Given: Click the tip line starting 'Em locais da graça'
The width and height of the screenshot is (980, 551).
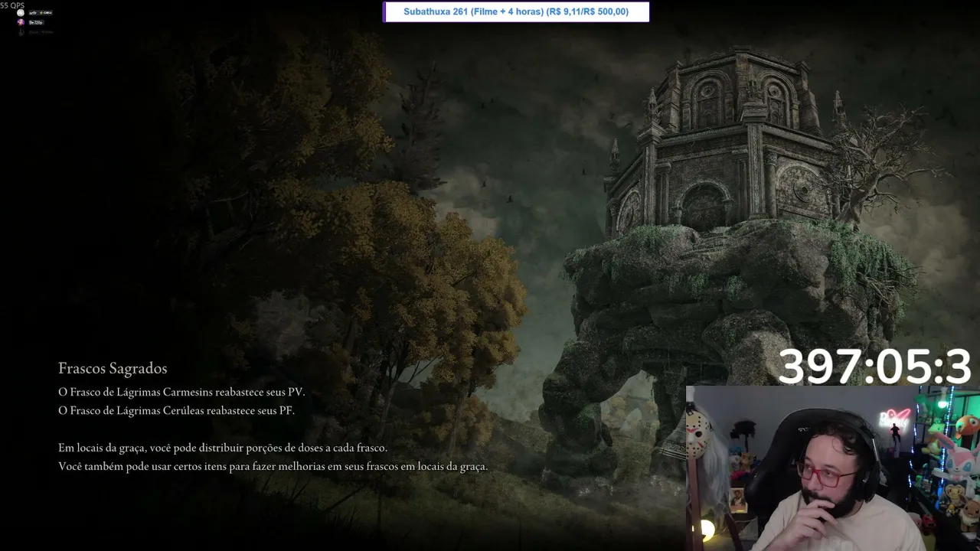Looking at the screenshot, I should [x=223, y=448].
